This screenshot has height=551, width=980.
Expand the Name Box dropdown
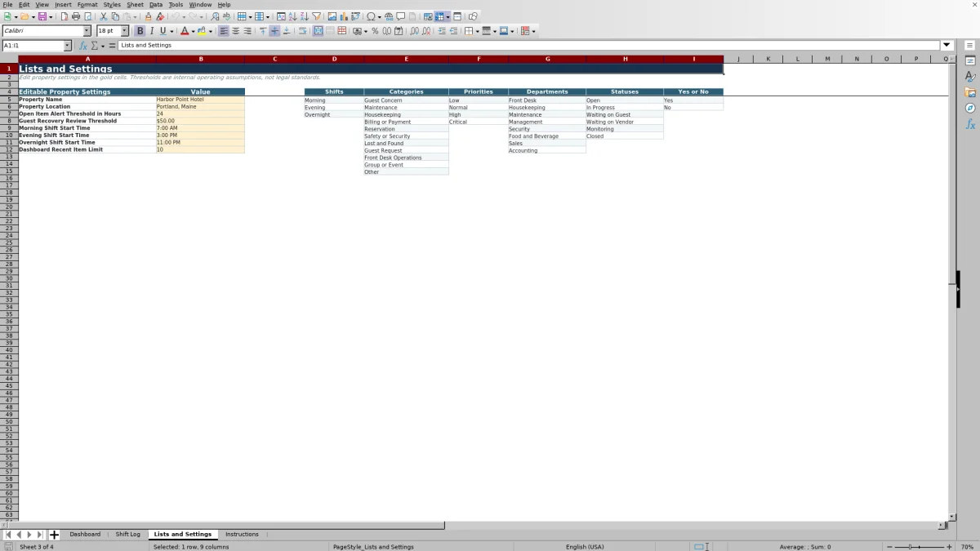coord(67,46)
